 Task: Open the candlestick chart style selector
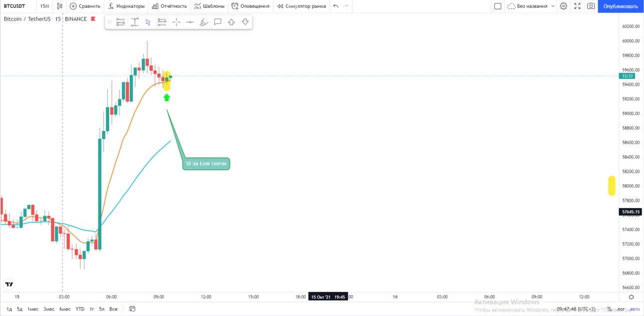point(60,6)
